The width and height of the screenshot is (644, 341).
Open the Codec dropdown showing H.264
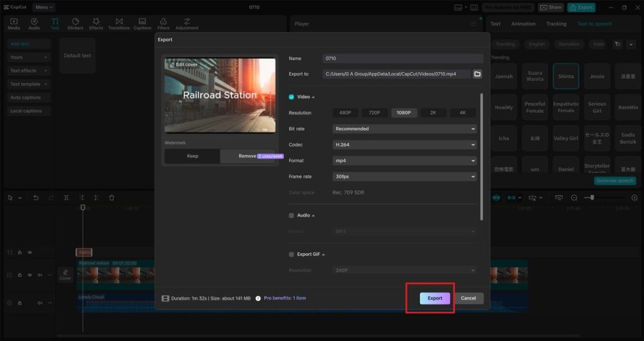[x=404, y=145]
